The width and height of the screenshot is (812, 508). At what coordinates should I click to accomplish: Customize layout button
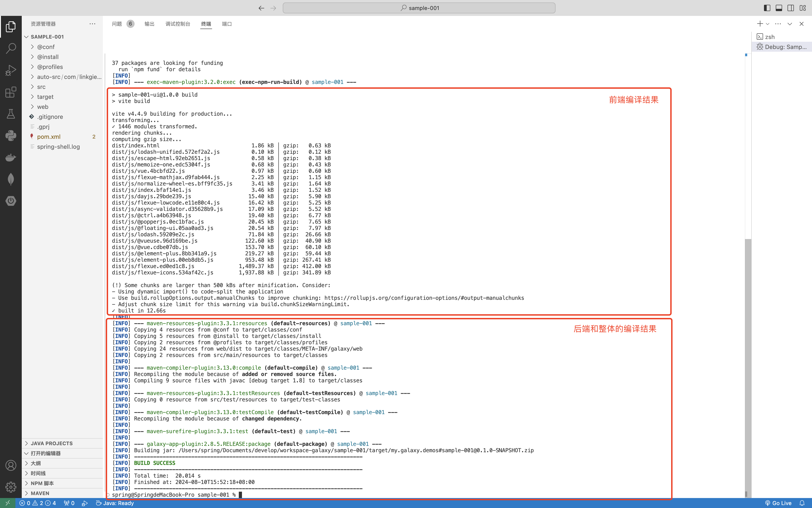click(803, 8)
